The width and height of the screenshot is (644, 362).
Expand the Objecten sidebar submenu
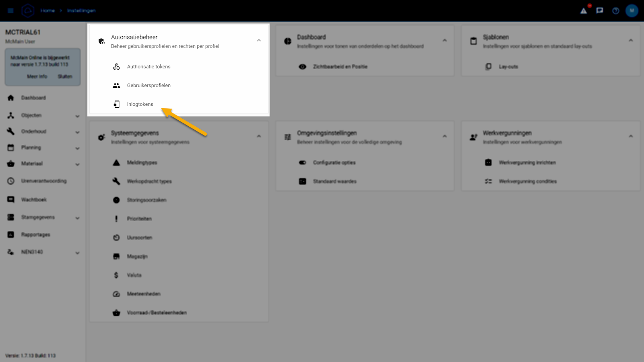pos(77,116)
